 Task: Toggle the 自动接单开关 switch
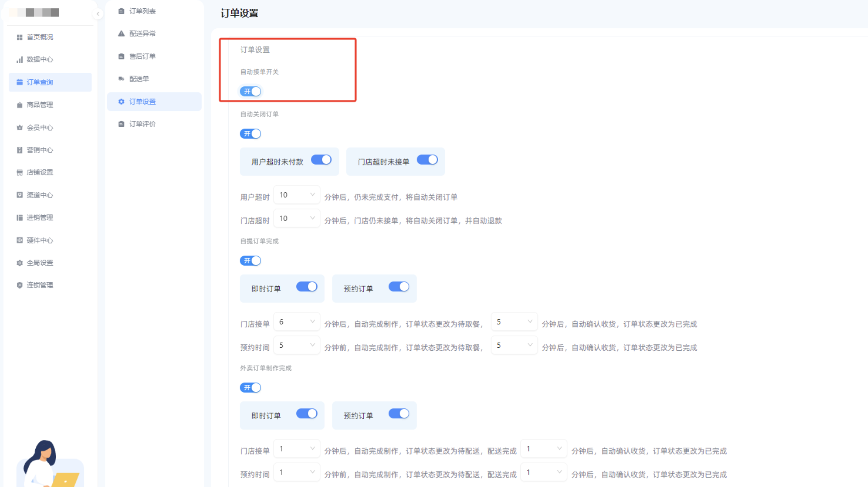pos(250,91)
